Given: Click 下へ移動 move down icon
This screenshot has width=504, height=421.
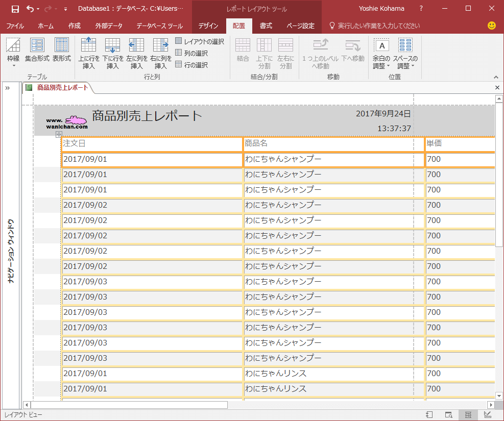Looking at the screenshot, I should [x=353, y=45].
